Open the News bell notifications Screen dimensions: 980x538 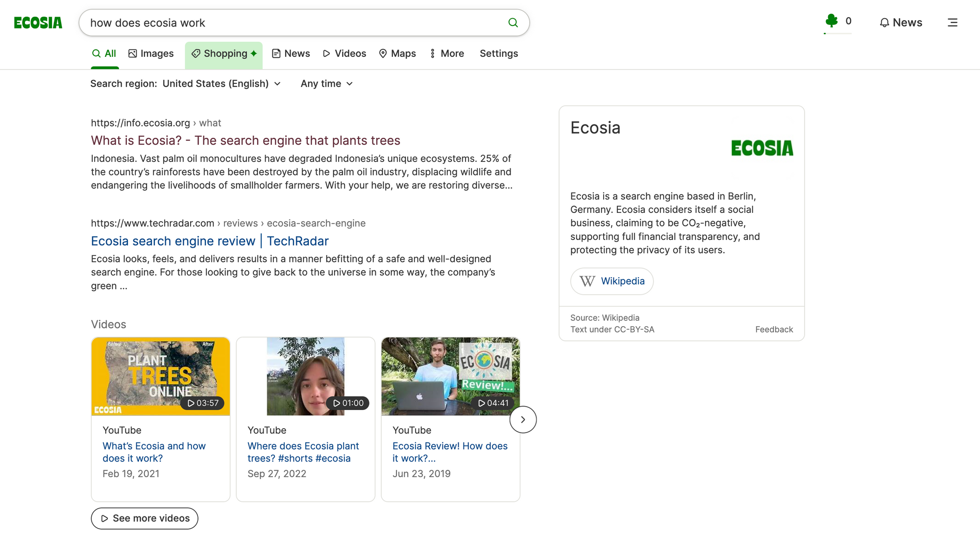point(901,23)
